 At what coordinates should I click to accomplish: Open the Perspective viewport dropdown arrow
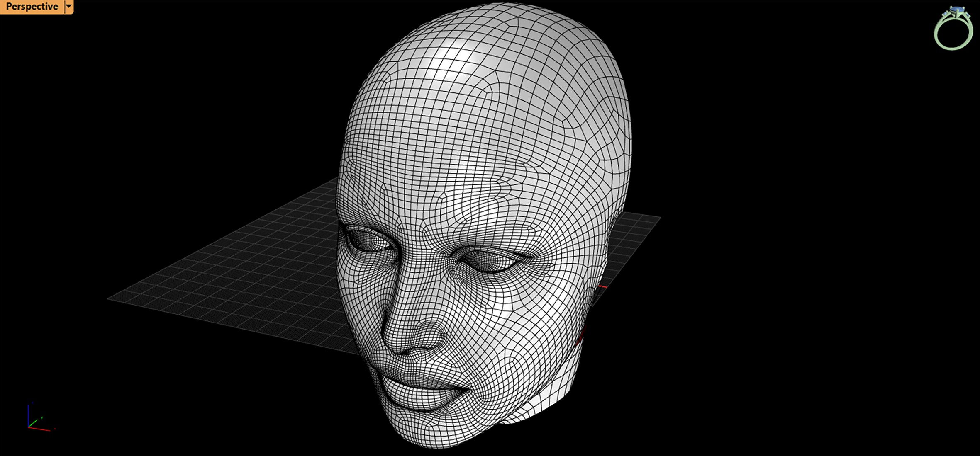click(x=69, y=7)
